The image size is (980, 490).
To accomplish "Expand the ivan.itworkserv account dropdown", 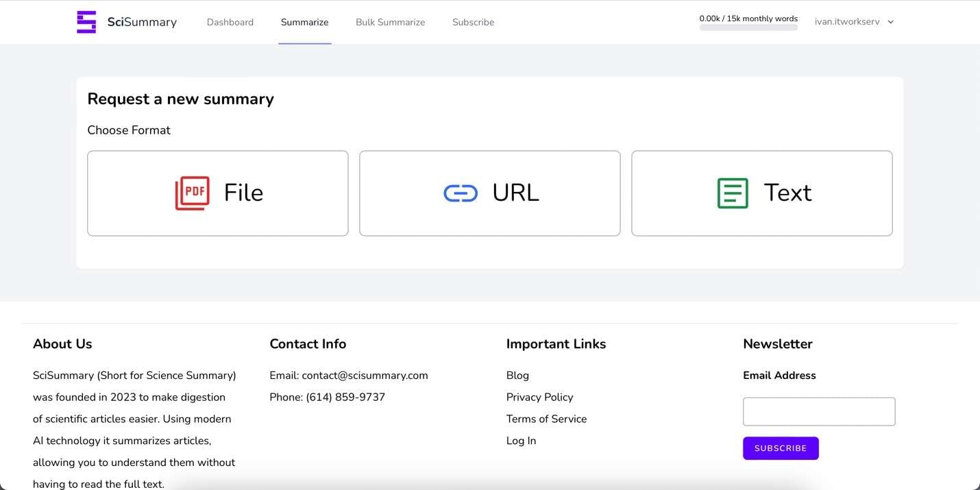I will (854, 22).
